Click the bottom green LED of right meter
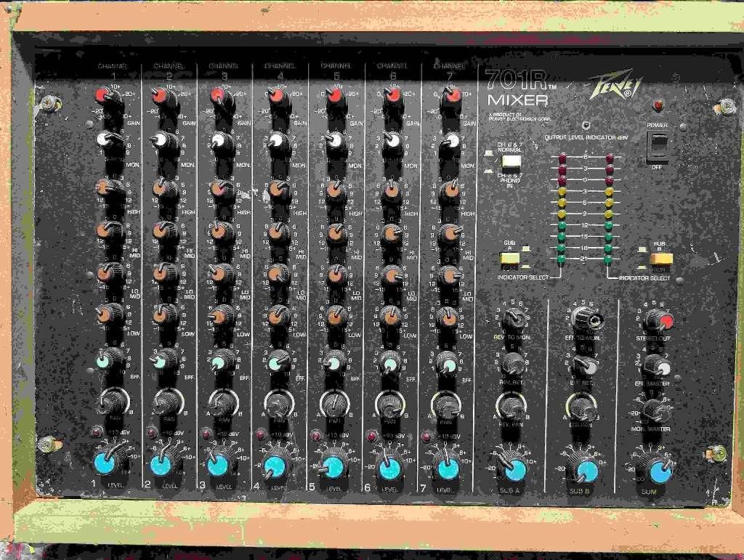Screen dimensions: 744x560 pos(608,260)
